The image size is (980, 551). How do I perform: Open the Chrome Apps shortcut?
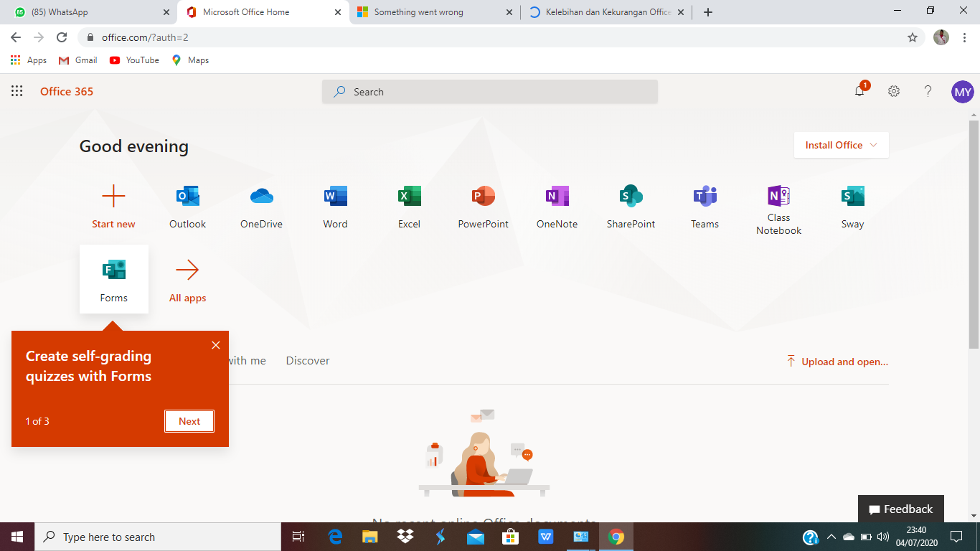pos(29,60)
